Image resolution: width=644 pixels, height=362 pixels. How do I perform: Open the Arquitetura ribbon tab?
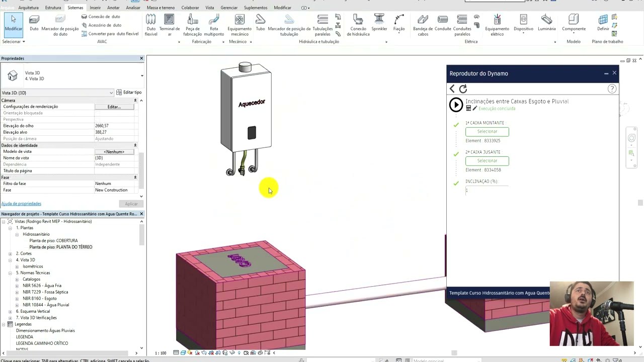[28, 8]
